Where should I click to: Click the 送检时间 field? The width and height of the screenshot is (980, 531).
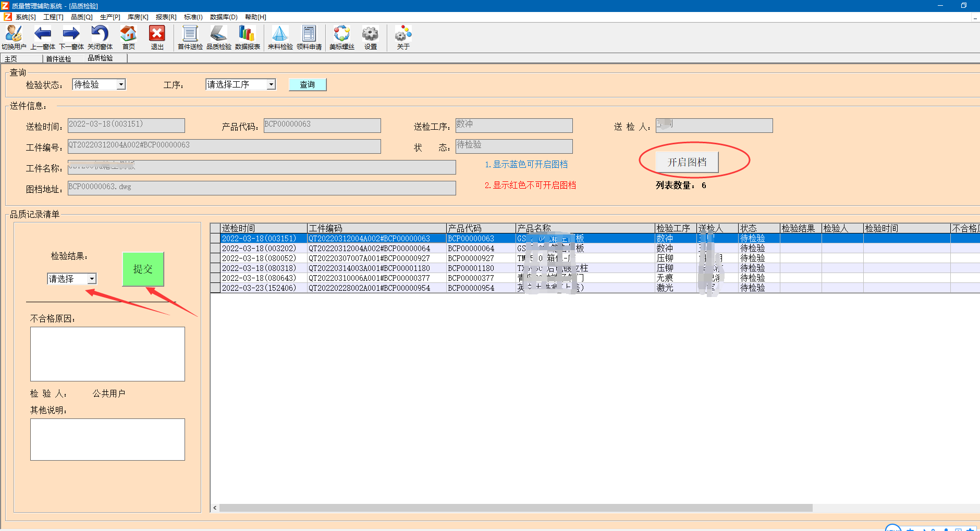click(x=126, y=125)
